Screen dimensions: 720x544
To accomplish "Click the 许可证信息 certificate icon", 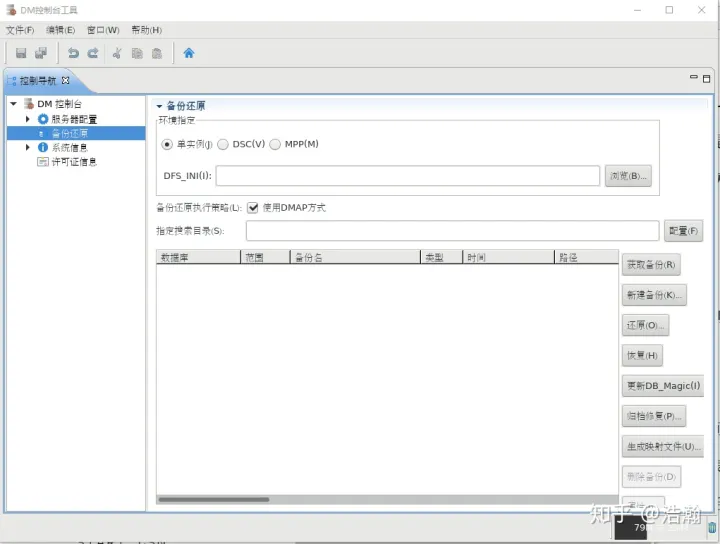I will [43, 162].
